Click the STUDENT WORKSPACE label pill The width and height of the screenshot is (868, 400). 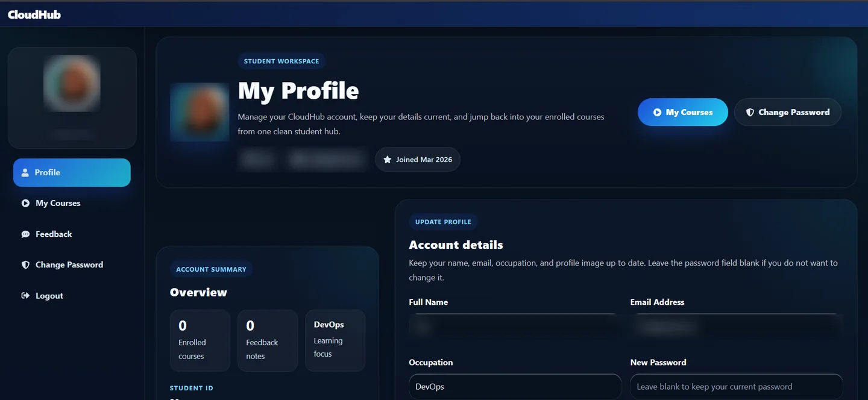point(281,61)
